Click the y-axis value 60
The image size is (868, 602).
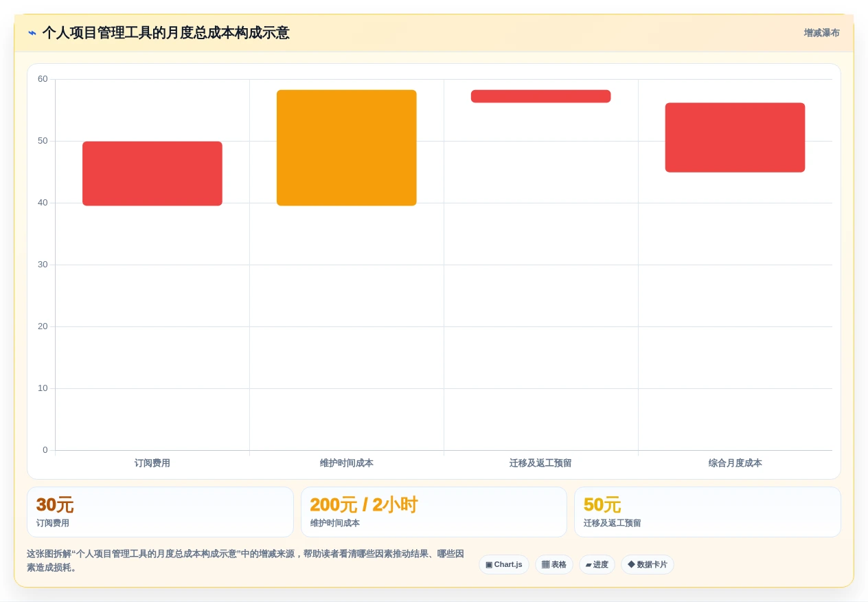pos(43,79)
